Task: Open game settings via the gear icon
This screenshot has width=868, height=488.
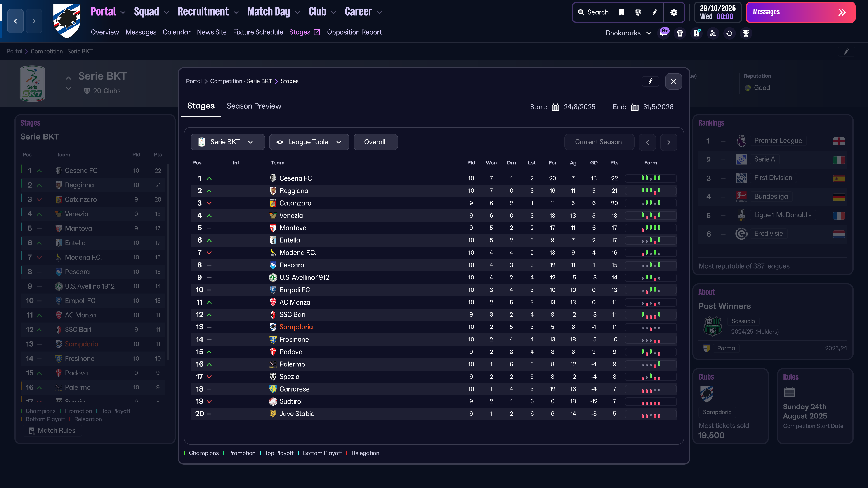Action: [x=674, y=12]
